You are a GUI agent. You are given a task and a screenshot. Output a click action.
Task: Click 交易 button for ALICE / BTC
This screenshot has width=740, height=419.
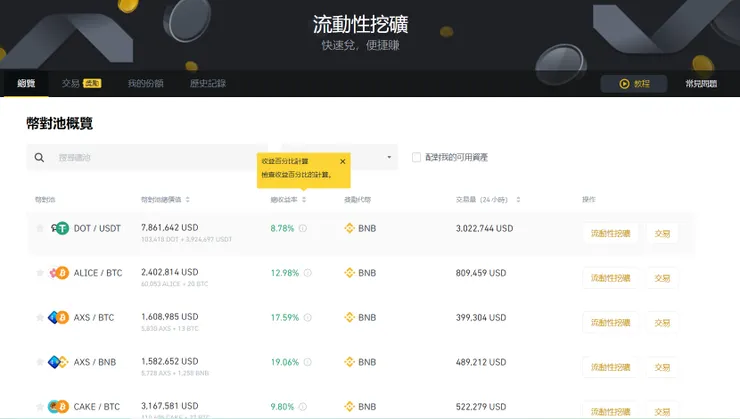coord(662,278)
